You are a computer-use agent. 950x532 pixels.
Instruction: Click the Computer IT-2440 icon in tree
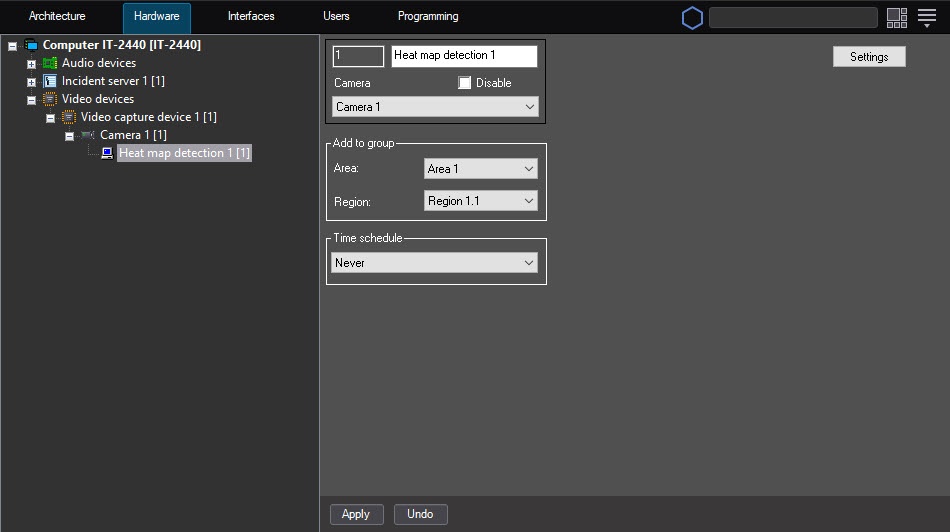point(31,45)
